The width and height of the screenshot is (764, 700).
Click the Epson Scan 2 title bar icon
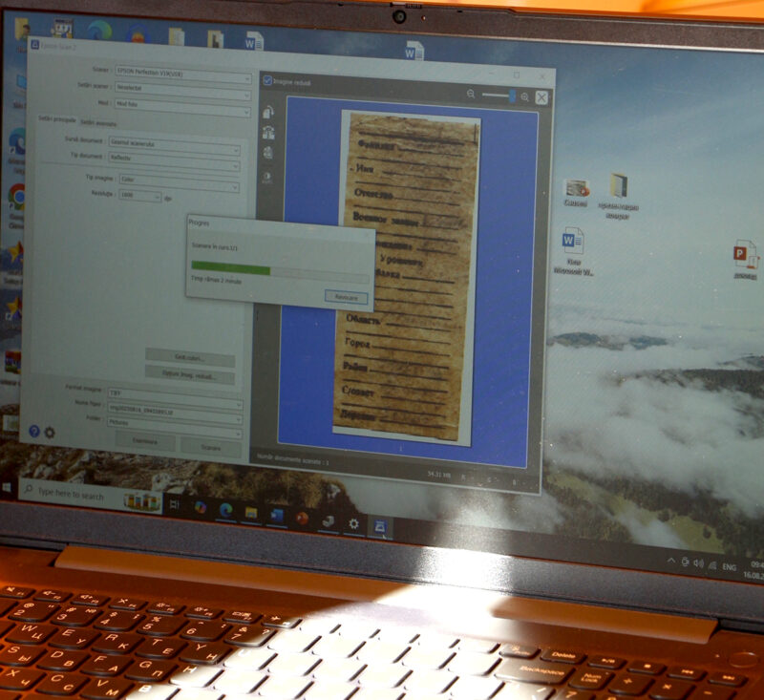[34, 45]
